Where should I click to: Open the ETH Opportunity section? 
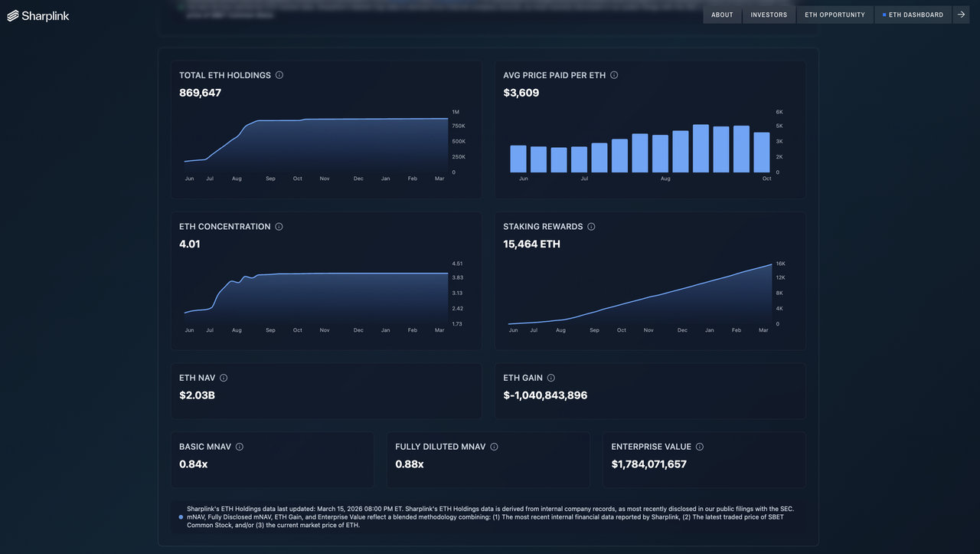835,15
